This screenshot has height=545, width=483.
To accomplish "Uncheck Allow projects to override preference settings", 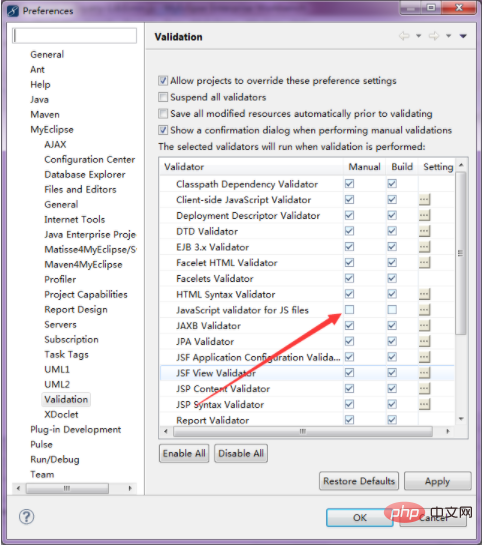I will click(x=163, y=81).
